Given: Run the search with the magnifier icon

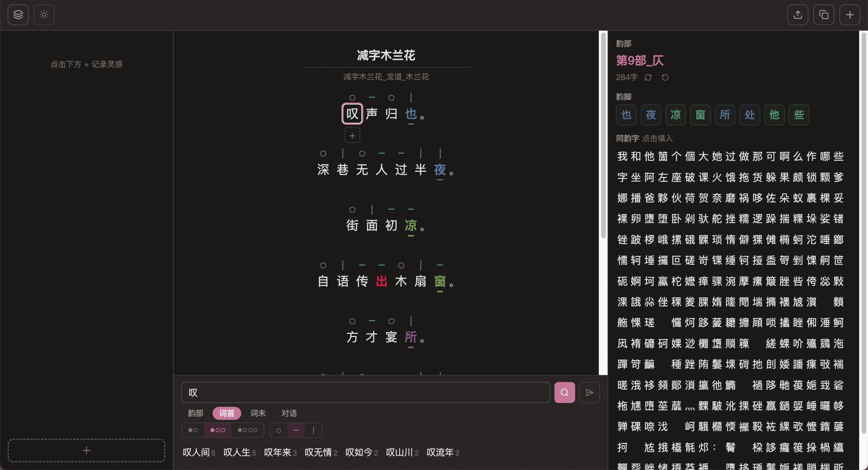Looking at the screenshot, I should click(564, 392).
